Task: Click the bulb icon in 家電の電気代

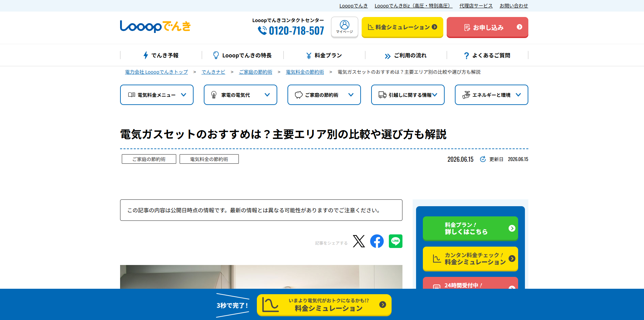Action: pos(214,95)
